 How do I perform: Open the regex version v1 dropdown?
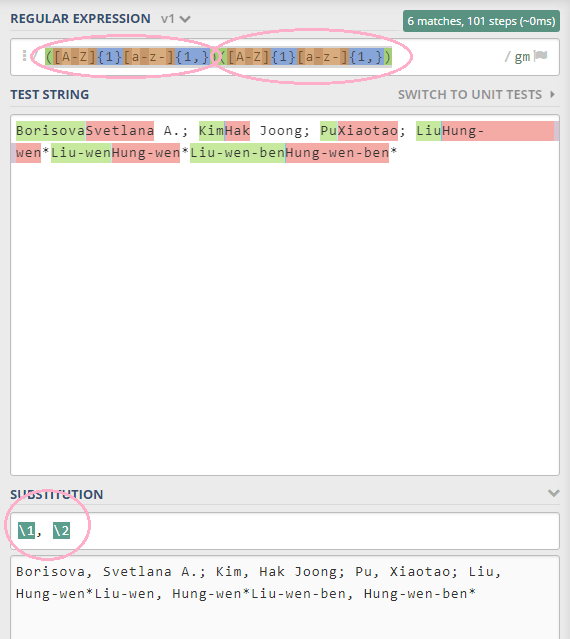click(176, 19)
